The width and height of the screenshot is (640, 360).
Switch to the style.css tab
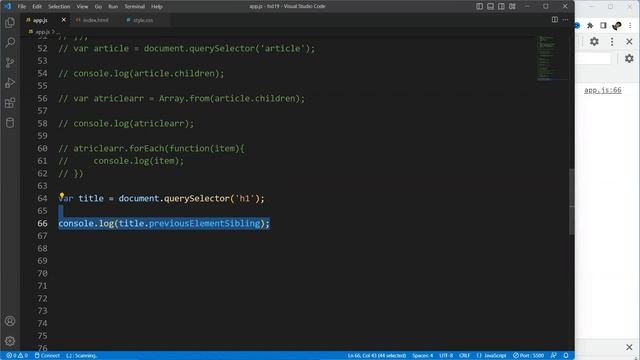click(x=143, y=20)
